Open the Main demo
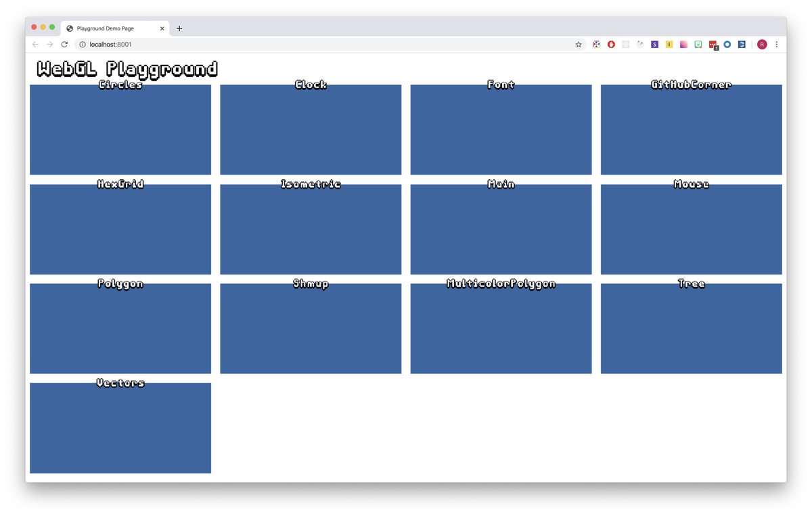This screenshot has width=812, height=516. pyautogui.click(x=501, y=229)
